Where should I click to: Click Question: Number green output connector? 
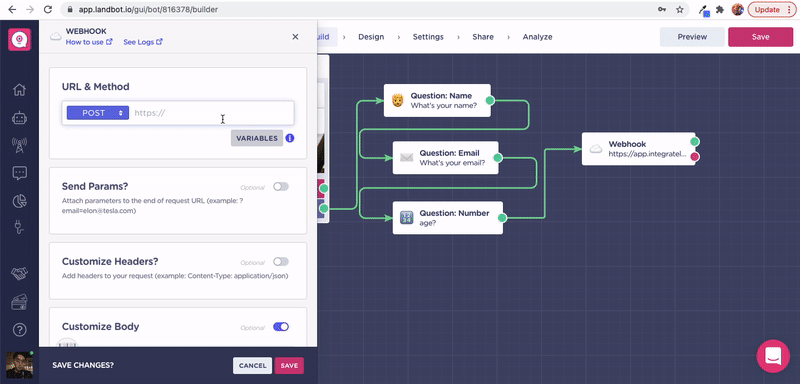502,218
